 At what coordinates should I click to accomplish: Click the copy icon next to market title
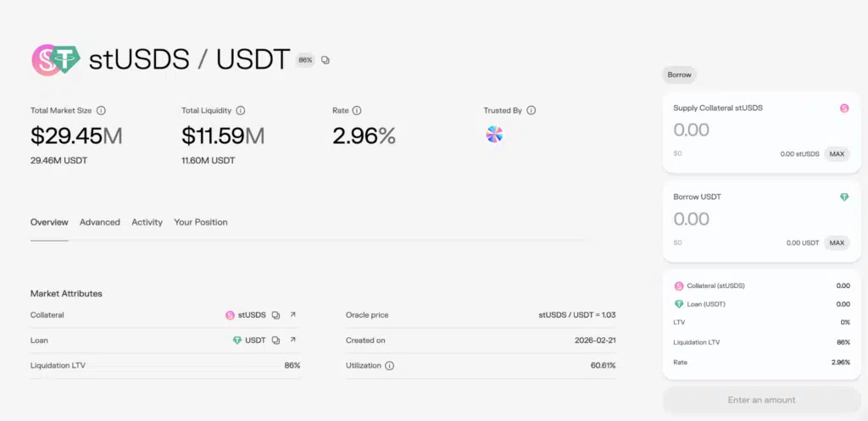pos(325,60)
